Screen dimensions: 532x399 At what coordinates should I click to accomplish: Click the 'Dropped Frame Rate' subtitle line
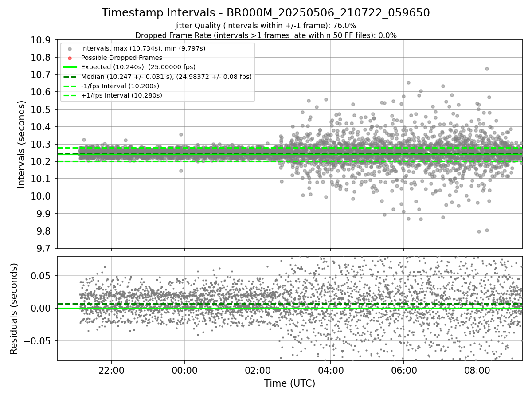point(266,35)
